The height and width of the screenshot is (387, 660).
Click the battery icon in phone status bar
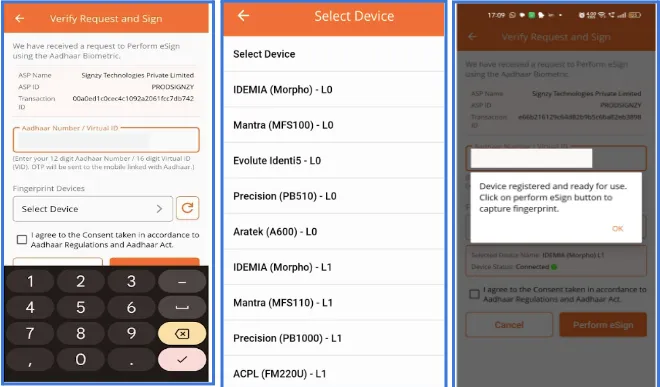click(x=635, y=15)
